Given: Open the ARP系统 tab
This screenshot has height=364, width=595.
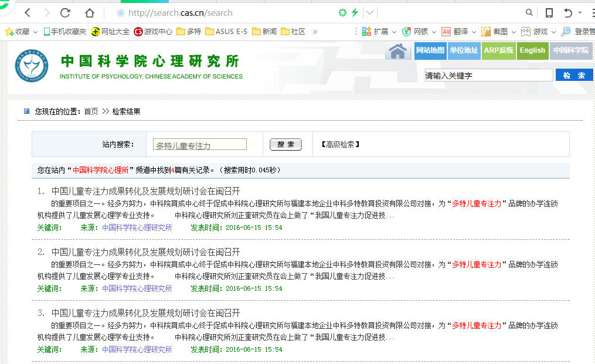Looking at the screenshot, I should click(498, 50).
